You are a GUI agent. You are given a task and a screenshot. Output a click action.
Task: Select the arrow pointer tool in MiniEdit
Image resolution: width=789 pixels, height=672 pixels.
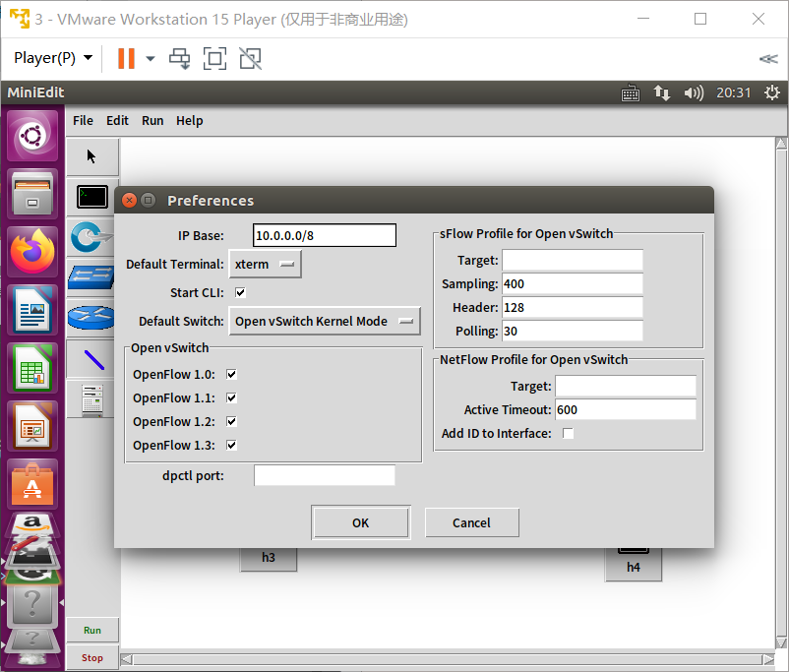coord(91,156)
